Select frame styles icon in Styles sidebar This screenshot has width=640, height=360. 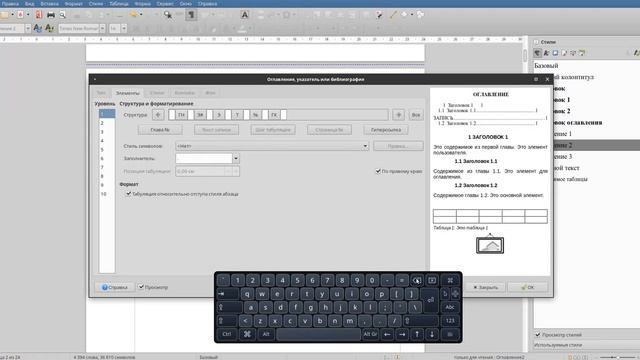point(555,53)
